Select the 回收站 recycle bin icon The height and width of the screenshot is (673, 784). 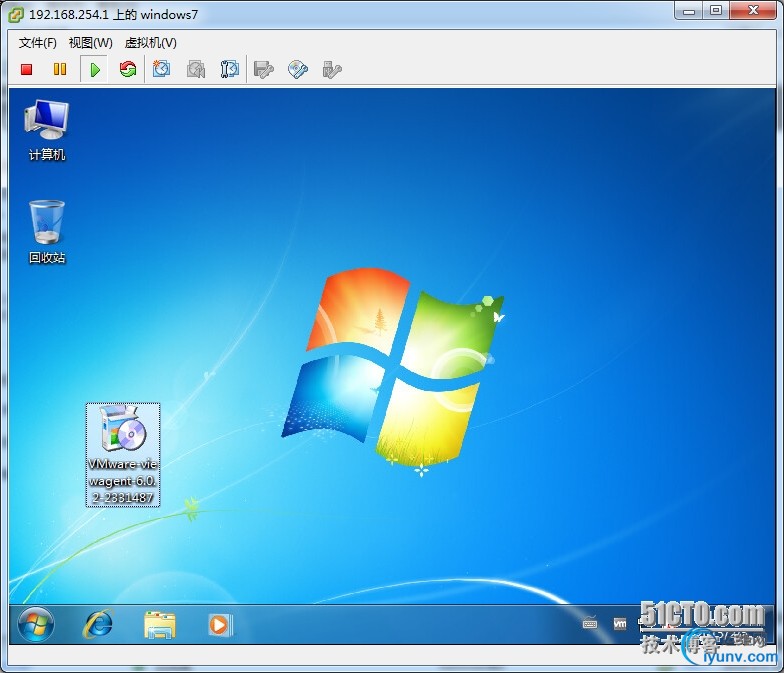coord(46,232)
